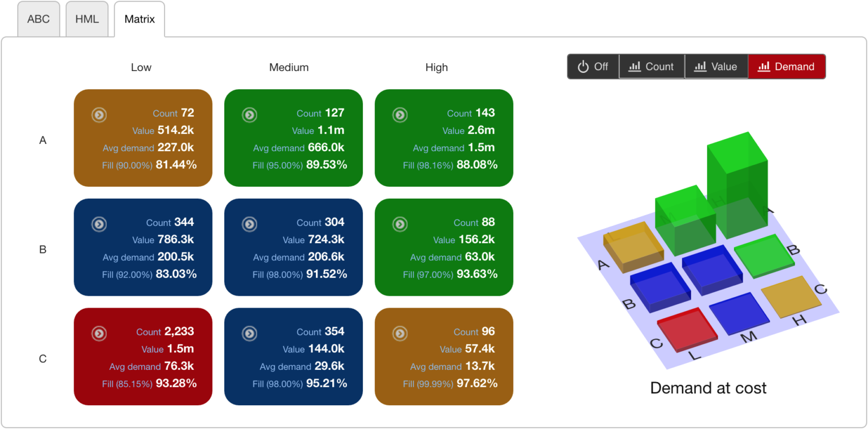This screenshot has height=429, width=868.
Task: Click the drill-down icon on the C-High cell
Action: (399, 333)
